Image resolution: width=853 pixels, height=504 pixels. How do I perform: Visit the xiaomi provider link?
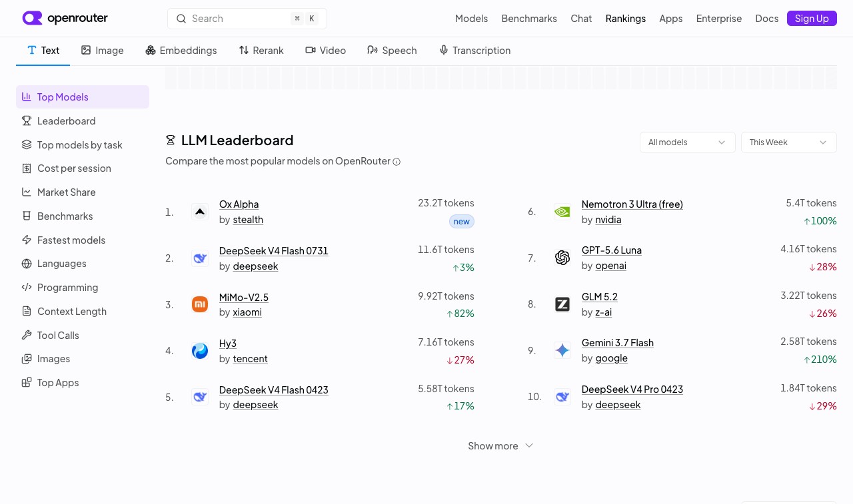[x=247, y=312]
